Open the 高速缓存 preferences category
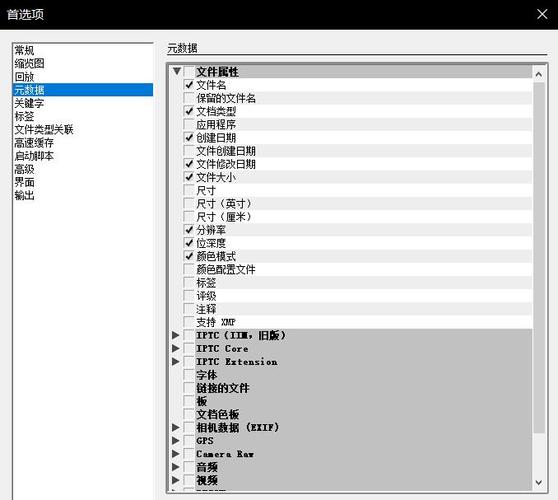558x500 pixels. point(83,142)
